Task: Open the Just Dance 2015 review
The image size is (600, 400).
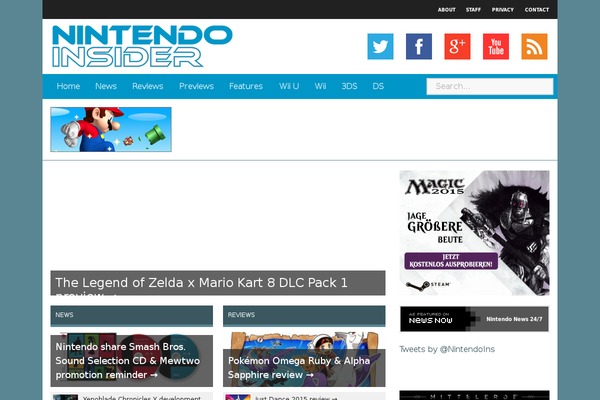Action: point(296,398)
